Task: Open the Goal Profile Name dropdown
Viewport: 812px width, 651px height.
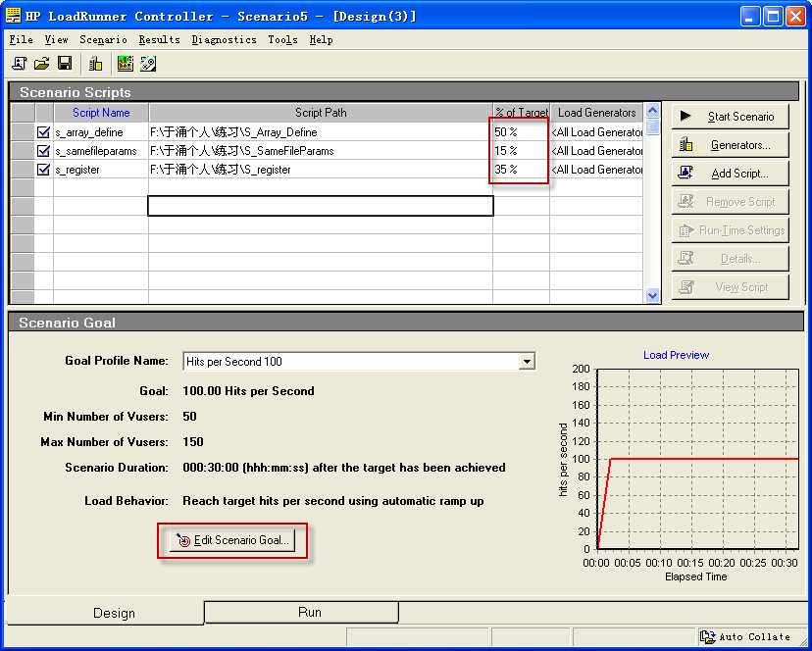Action: click(x=527, y=362)
